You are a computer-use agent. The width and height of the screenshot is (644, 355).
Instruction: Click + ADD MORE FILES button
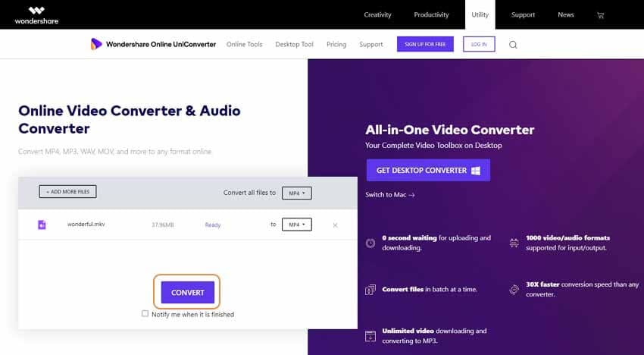[67, 192]
